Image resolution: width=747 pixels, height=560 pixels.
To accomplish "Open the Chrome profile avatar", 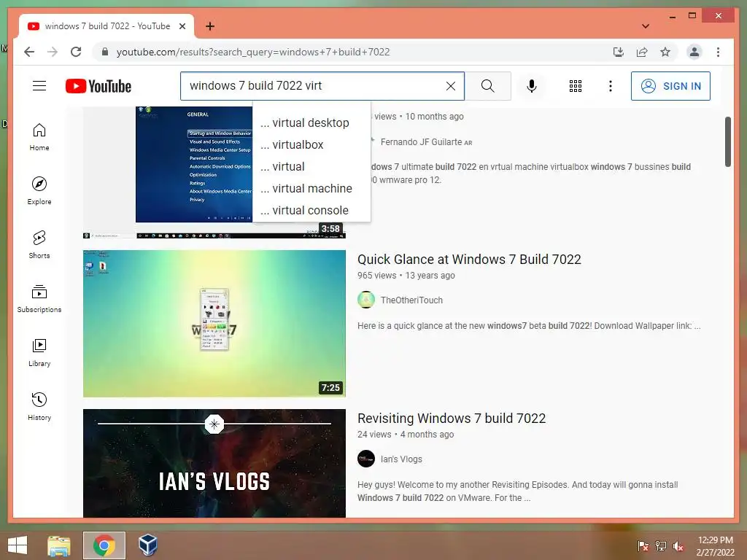I will [x=694, y=52].
